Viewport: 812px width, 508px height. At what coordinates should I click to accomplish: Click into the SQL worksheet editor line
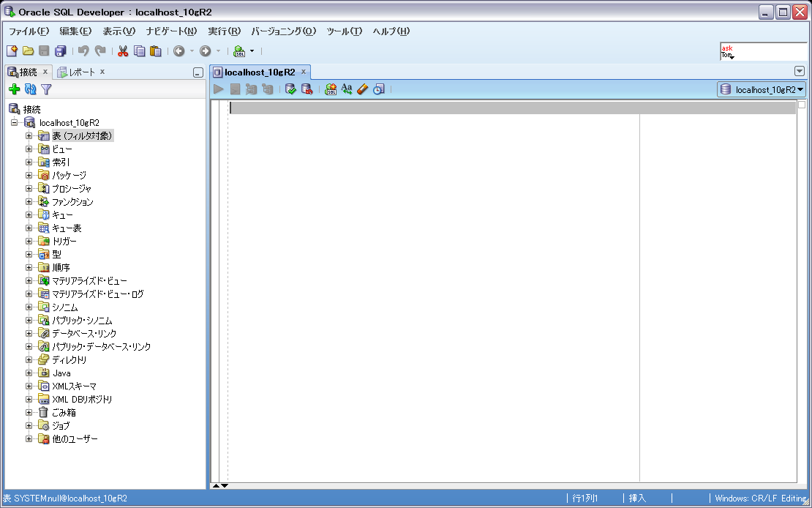click(513, 108)
